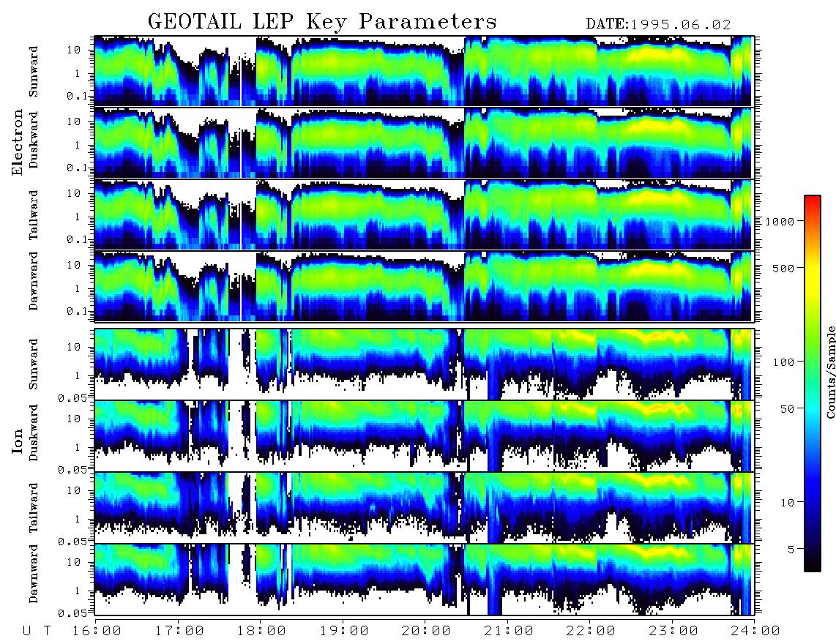
Task: Select the Ion Dawnward spectrogram panel
Action: pos(424,580)
